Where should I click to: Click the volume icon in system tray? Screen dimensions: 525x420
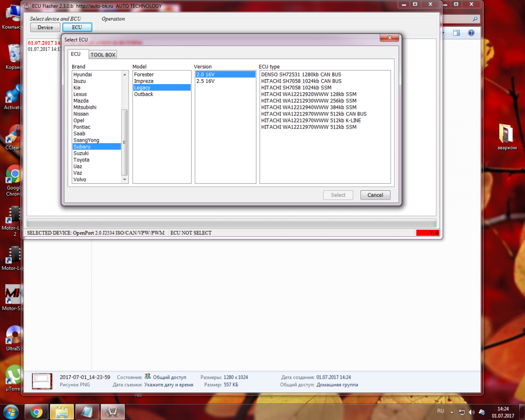coord(472,412)
